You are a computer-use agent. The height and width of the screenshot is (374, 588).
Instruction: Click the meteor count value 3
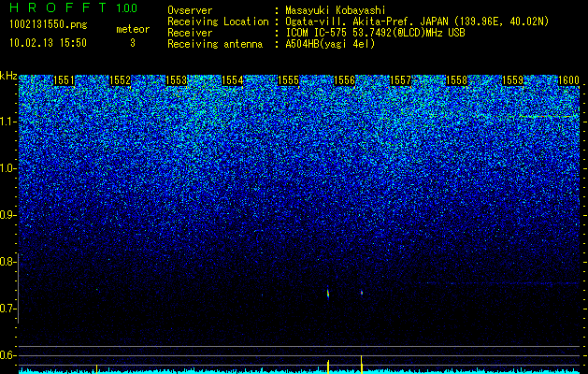[x=133, y=43]
